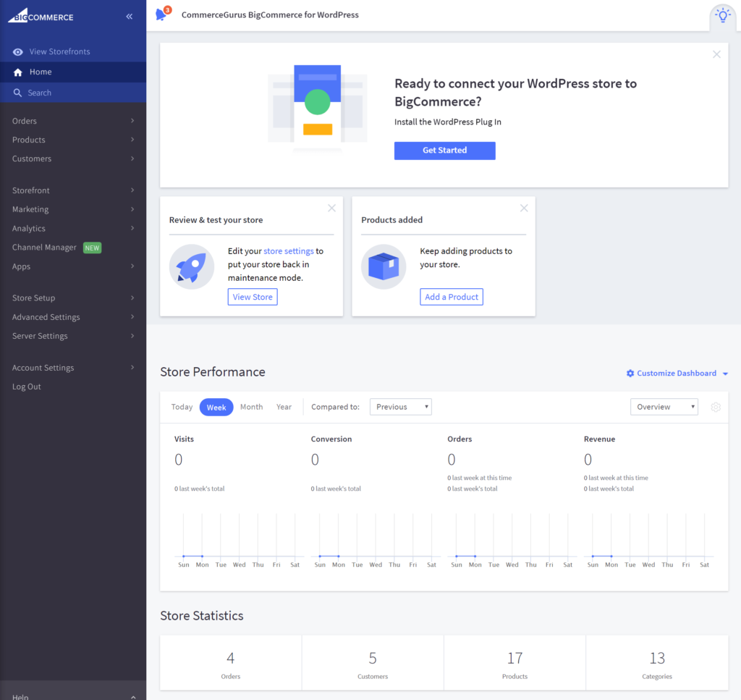
Task: Switch to Year tab
Action: 284,407
